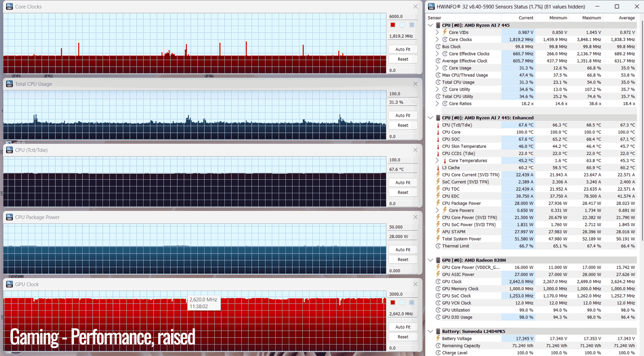
Task: Collapse the AMD Ryzen AI 7 445: Enhanced section
Action: [431, 118]
